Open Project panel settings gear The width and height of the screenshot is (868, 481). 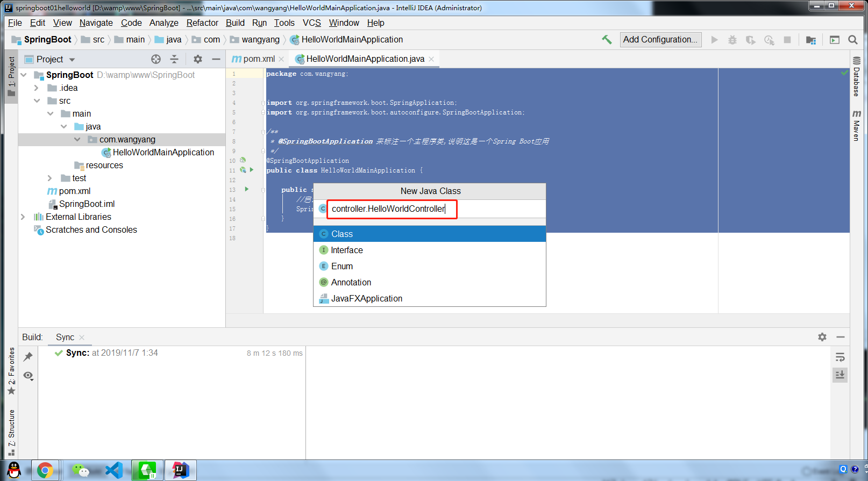198,59
